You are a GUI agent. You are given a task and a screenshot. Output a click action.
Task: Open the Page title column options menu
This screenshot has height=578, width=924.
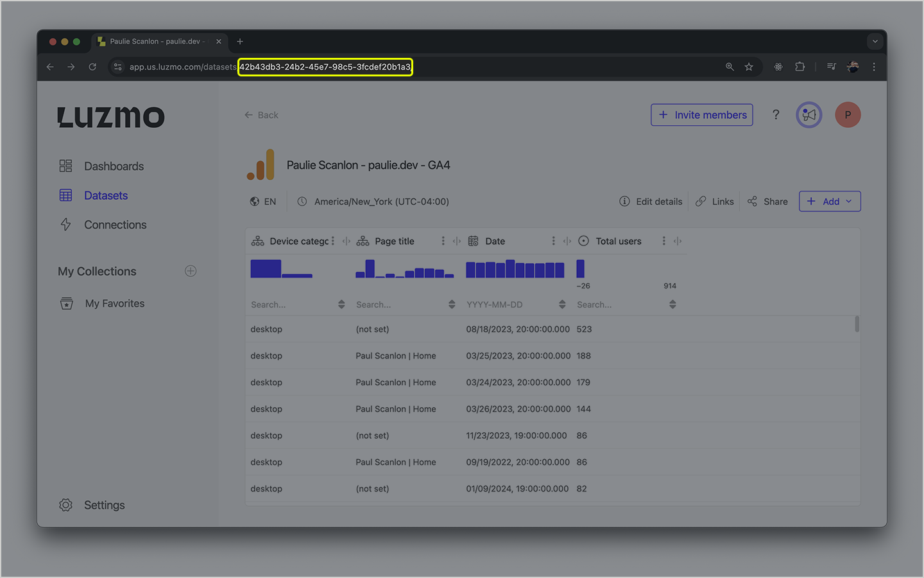(443, 241)
